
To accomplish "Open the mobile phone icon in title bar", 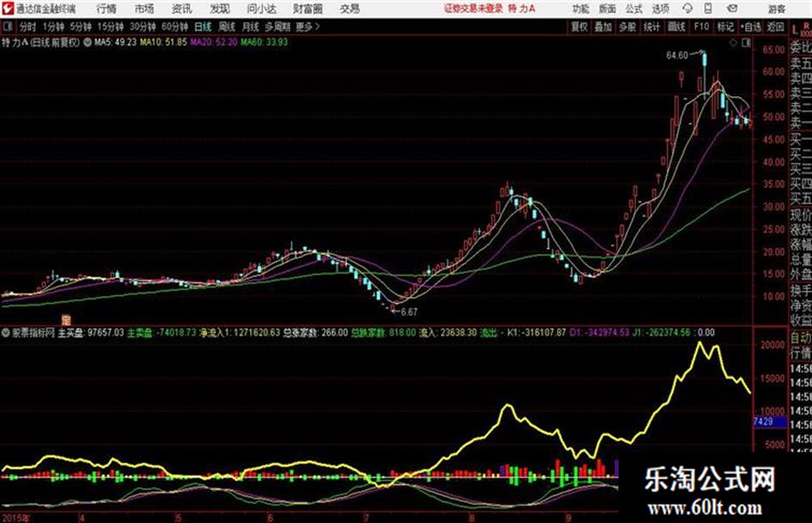I will click(x=708, y=9).
